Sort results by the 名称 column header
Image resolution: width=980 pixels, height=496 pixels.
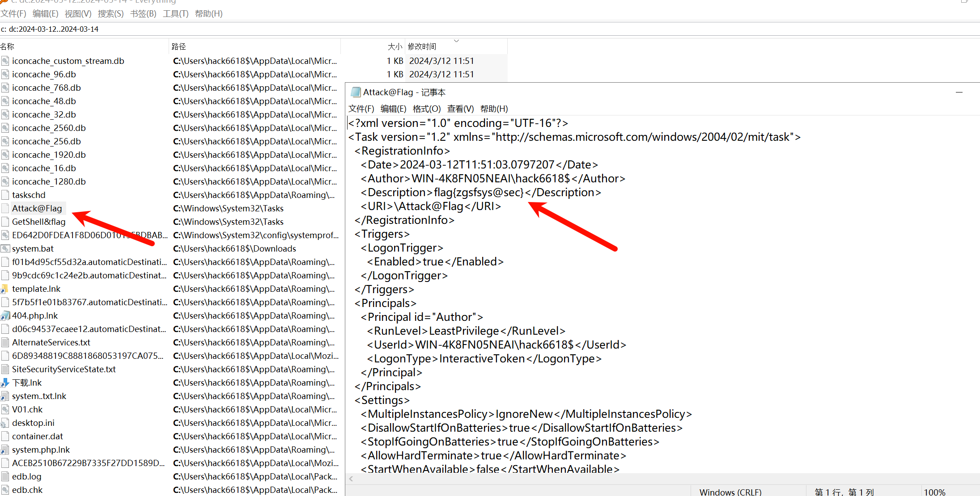click(x=8, y=46)
